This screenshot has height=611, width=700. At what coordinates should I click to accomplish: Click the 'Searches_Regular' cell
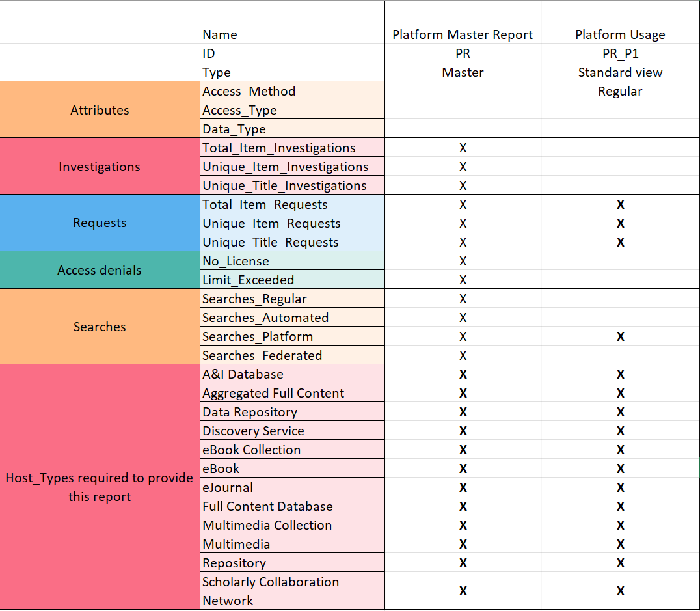(x=292, y=299)
